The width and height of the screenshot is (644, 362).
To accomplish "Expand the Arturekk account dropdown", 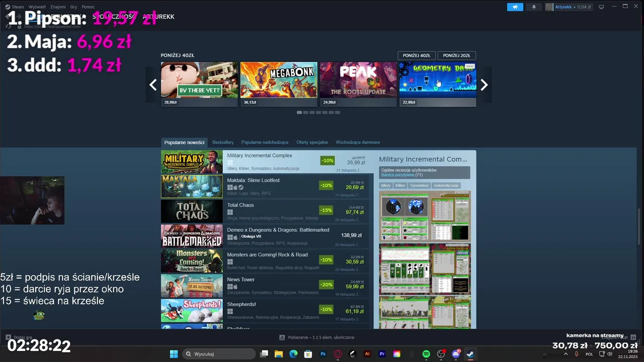I will 569,7.
